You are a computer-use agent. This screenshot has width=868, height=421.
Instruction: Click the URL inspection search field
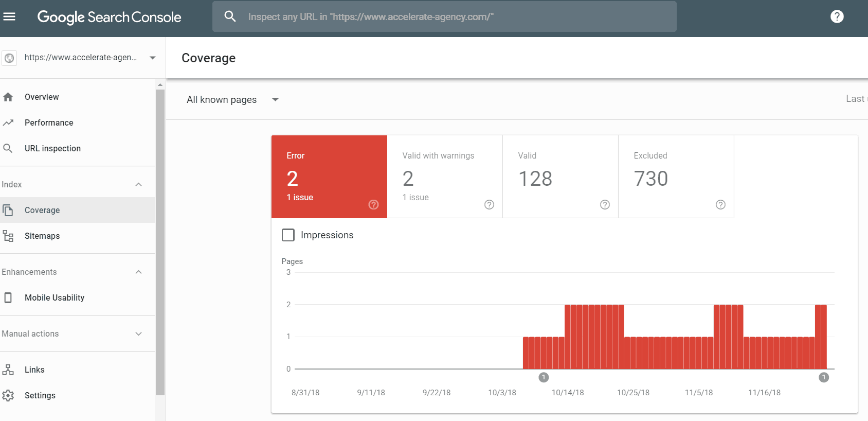(453, 16)
